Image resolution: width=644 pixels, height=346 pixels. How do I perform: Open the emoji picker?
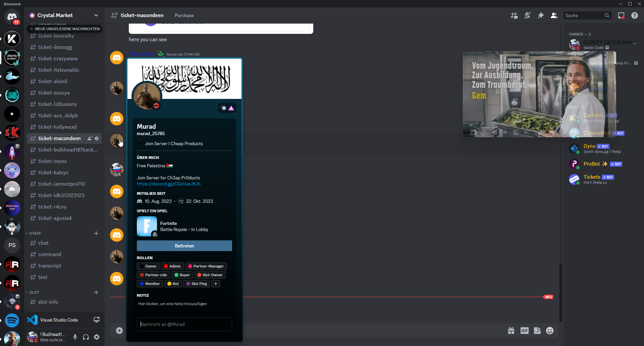(x=550, y=331)
